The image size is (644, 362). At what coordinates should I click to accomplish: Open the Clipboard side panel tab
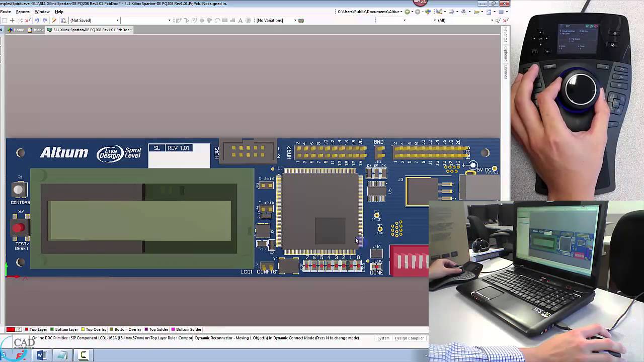coord(506,54)
